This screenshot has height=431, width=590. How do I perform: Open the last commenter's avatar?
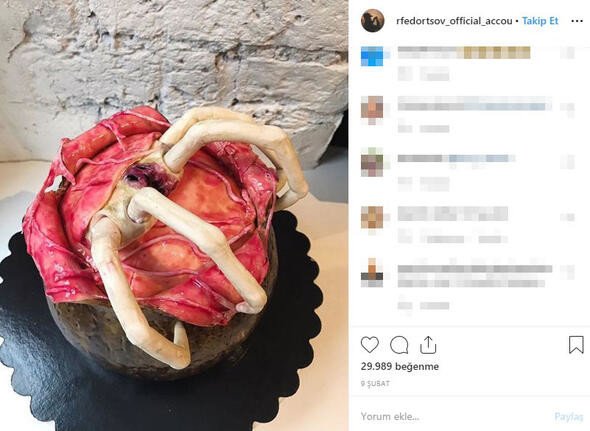coord(372,273)
